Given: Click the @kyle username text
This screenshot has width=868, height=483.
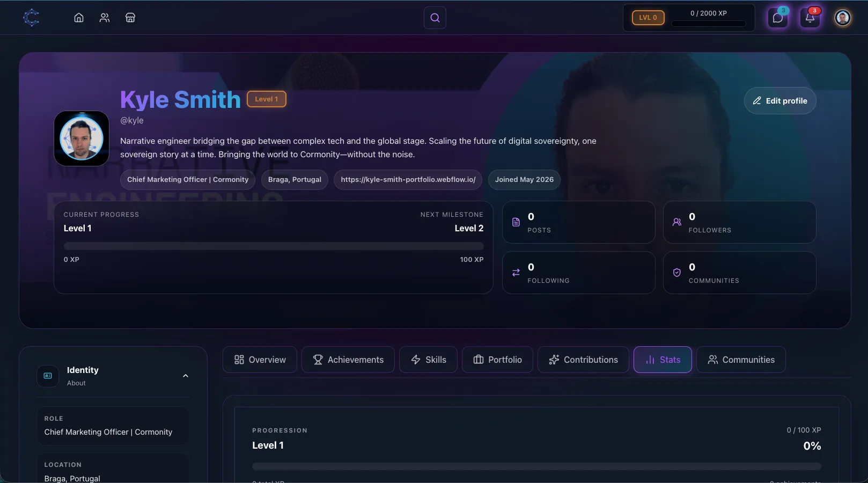Looking at the screenshot, I should [x=132, y=121].
